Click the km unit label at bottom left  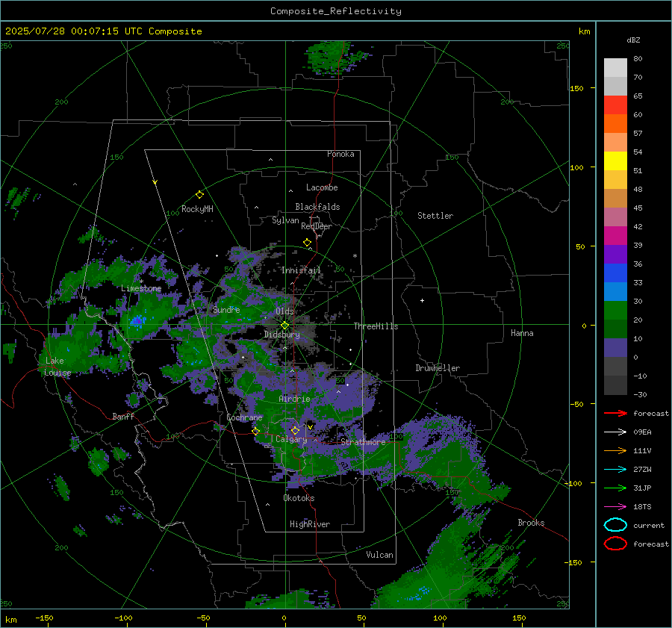(11, 620)
